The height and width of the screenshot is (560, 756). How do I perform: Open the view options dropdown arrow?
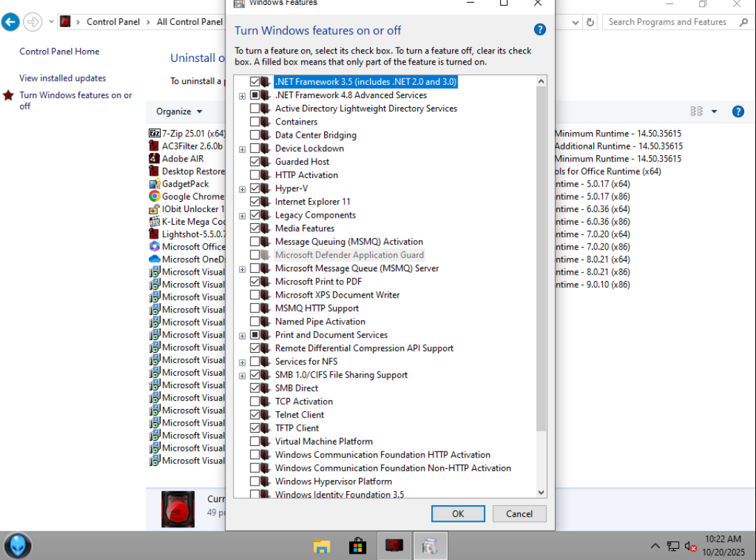(714, 111)
